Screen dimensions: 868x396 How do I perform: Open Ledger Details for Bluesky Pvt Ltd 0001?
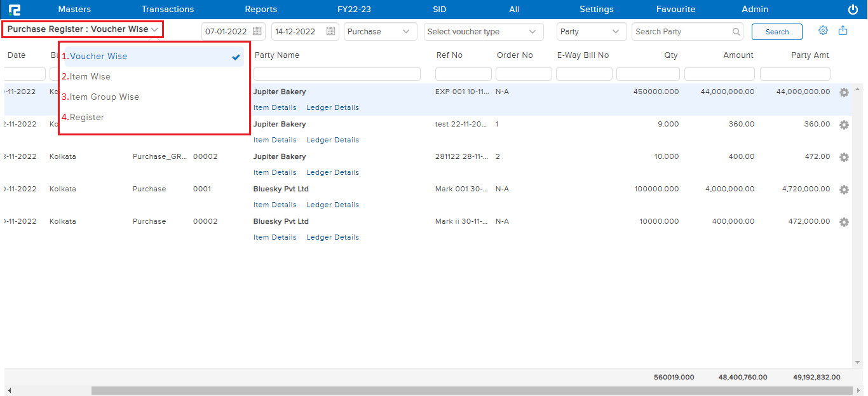pos(332,205)
